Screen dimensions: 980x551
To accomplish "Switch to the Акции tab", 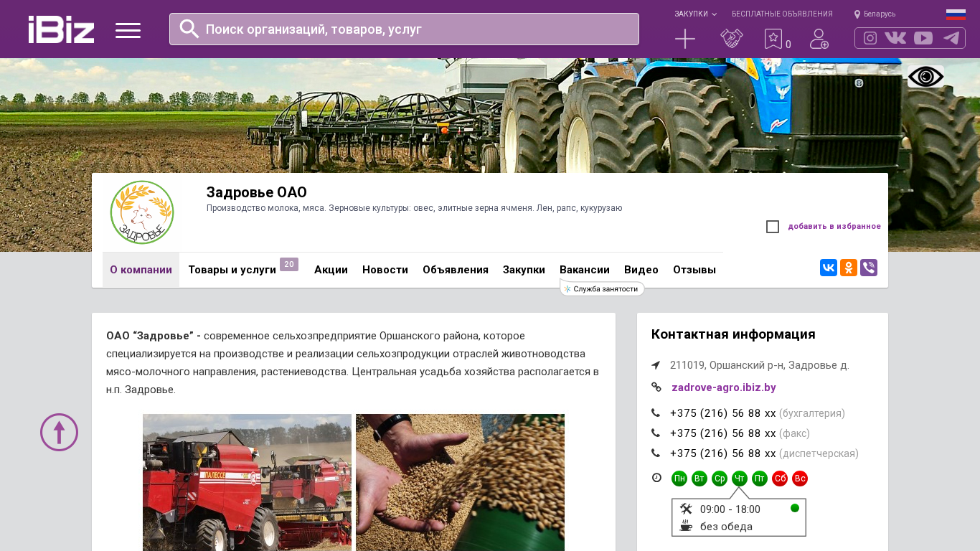I will point(331,270).
